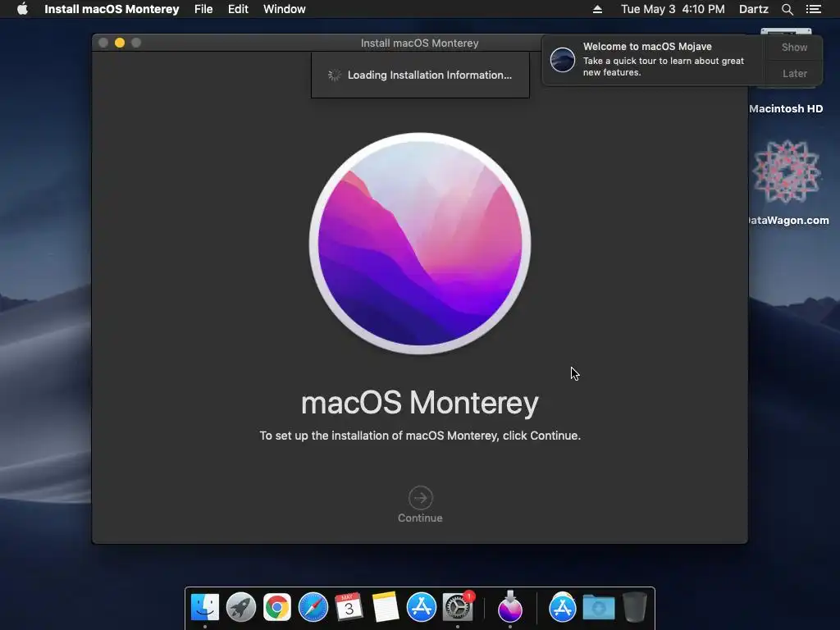Open Finder from the Dock
This screenshot has width=840, height=630.
205,608
